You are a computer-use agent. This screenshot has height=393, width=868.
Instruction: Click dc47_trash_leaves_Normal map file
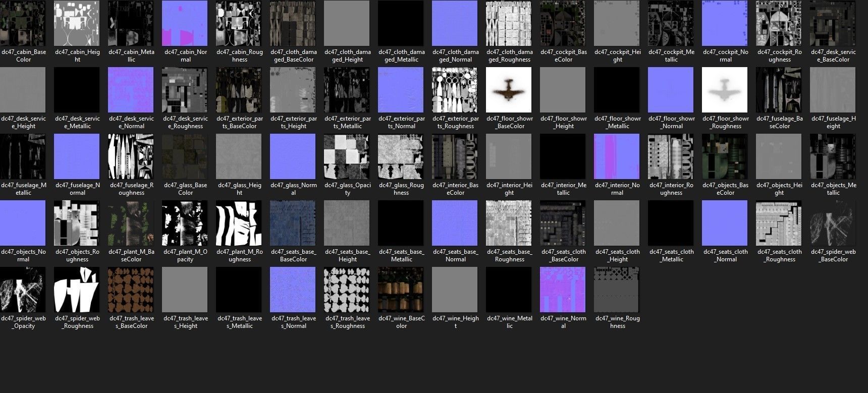click(293, 290)
